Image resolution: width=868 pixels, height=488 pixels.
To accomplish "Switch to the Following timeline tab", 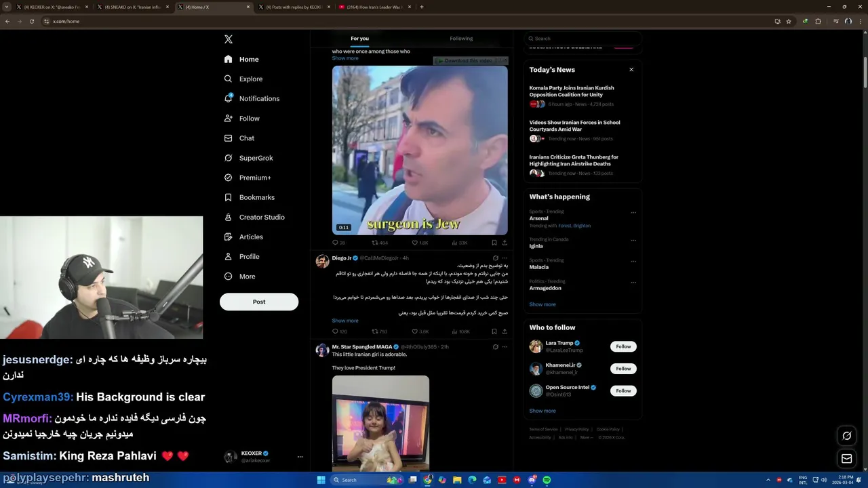I will point(461,39).
